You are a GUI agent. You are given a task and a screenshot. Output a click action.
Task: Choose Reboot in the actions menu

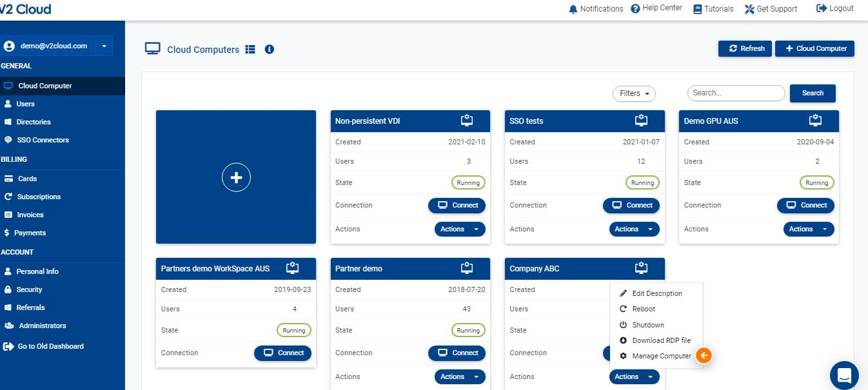(x=643, y=309)
